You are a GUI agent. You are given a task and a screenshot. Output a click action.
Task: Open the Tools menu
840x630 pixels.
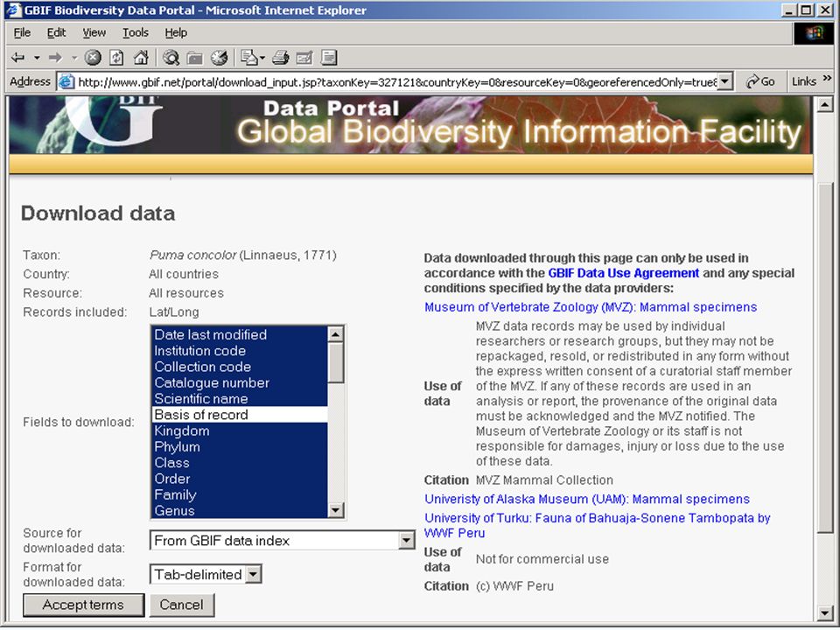[135, 32]
